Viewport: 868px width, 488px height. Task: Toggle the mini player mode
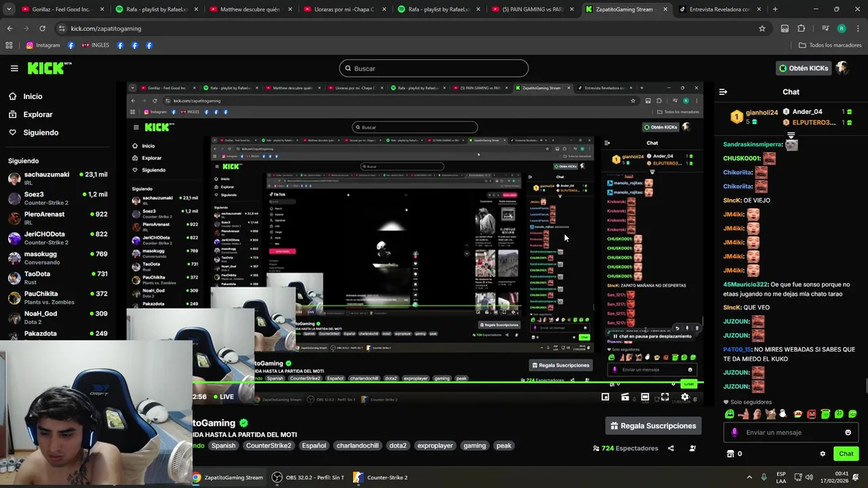pos(606,397)
